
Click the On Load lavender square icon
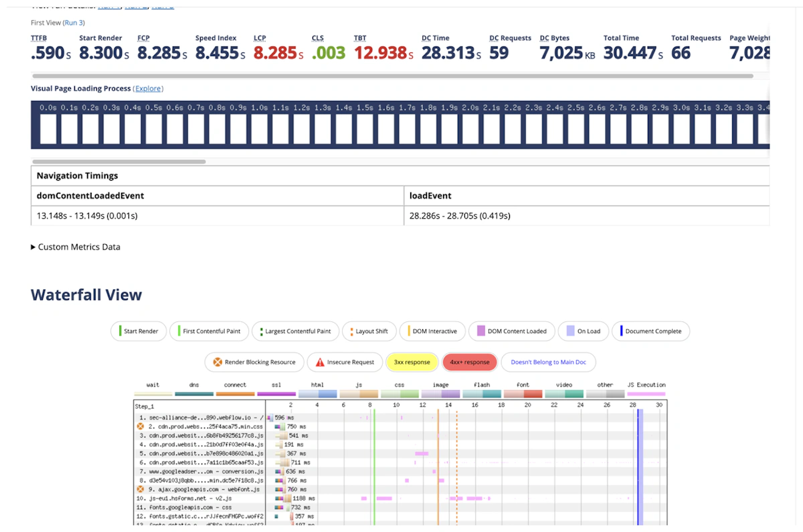[570, 331]
